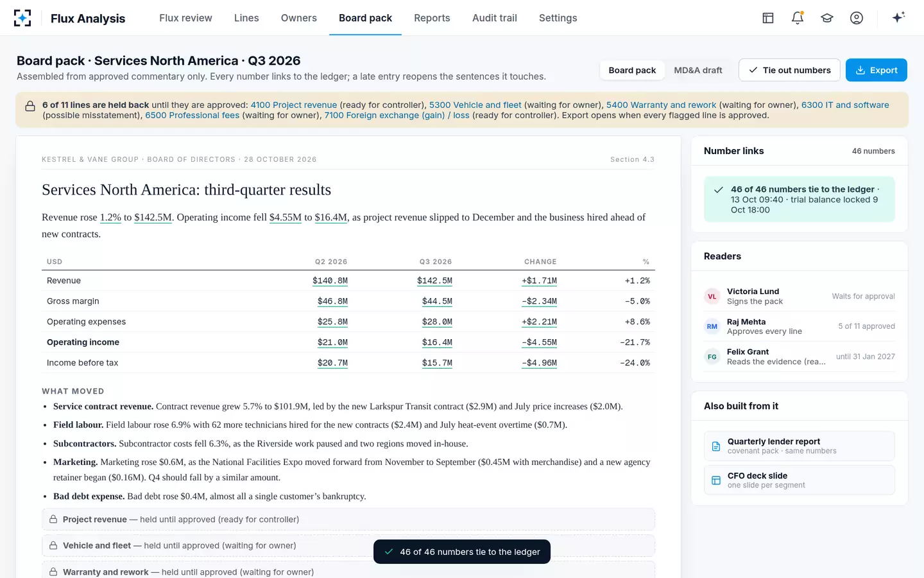Open the 6500 Professional fees link
Image resolution: width=924 pixels, height=578 pixels.
click(193, 115)
